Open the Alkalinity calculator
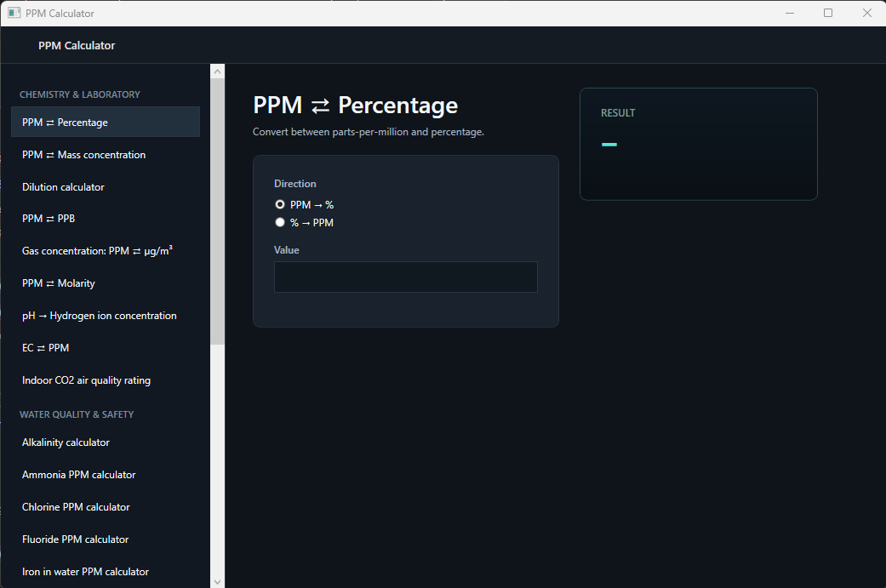 coord(105,442)
